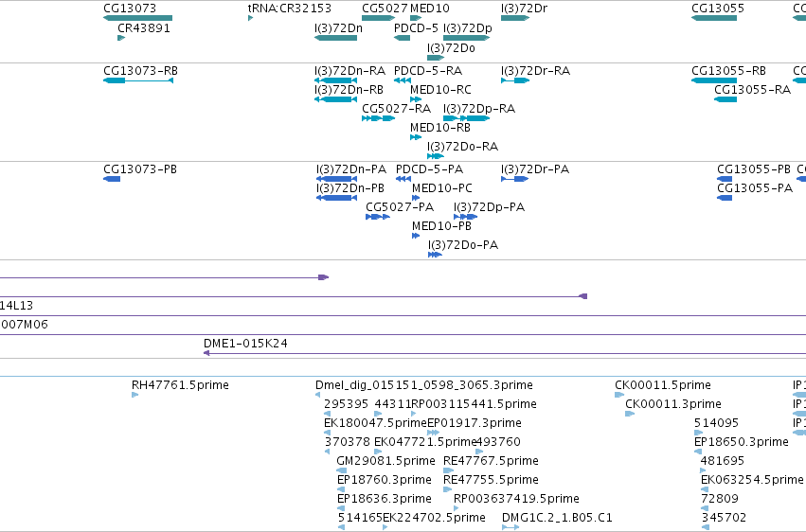Viewport: 806px width, 532px height.
Task: Select the CG13055-RB transcript bar
Action: (714, 80)
